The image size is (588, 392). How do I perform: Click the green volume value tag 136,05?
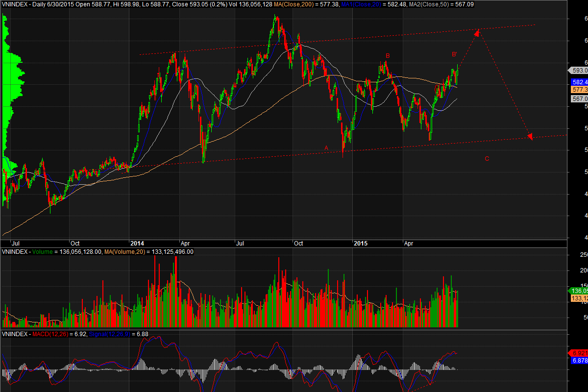point(578,291)
